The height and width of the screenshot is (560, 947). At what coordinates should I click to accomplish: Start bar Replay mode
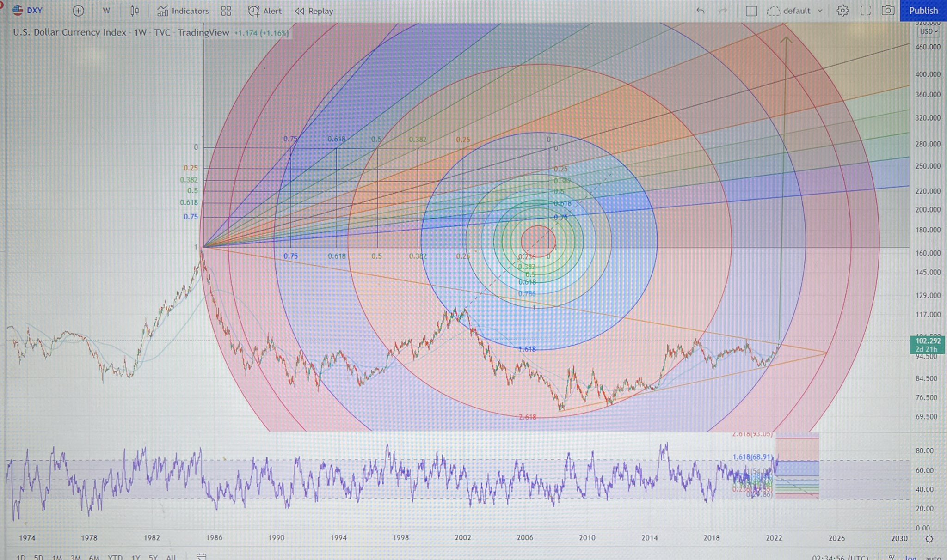click(x=314, y=11)
